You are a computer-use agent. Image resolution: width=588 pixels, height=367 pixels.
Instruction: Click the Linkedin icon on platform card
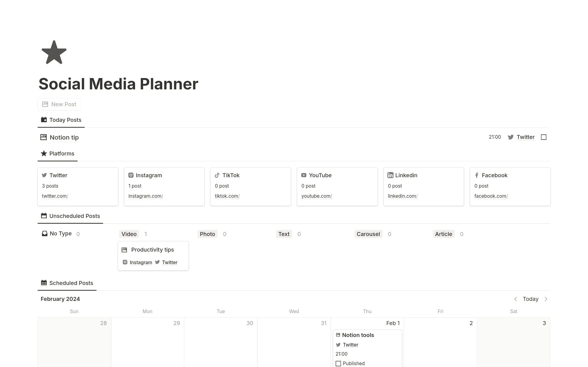pos(390,175)
